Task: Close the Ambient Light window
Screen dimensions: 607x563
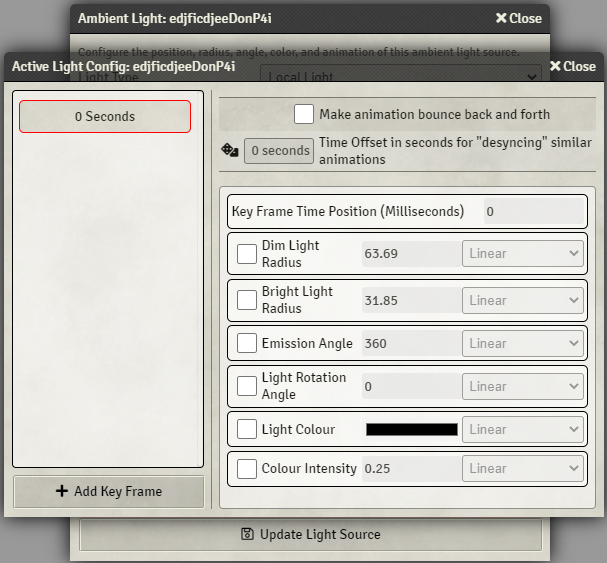Action: point(519,18)
